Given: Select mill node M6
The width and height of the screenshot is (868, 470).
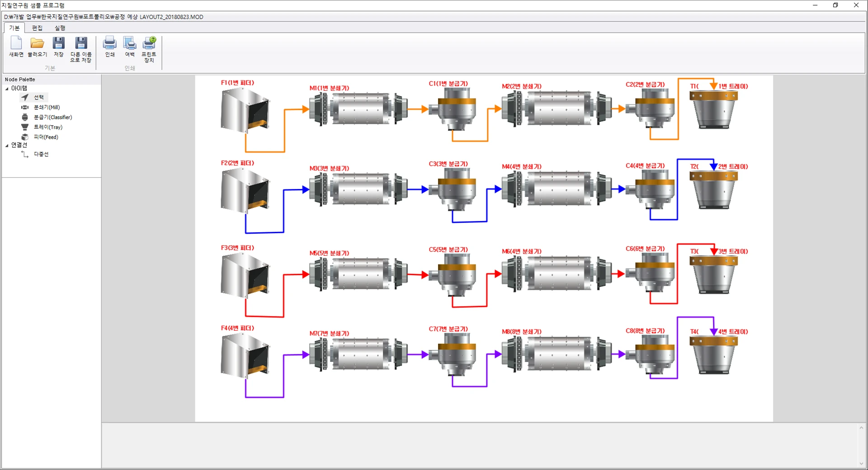Looking at the screenshot, I should coord(557,274).
